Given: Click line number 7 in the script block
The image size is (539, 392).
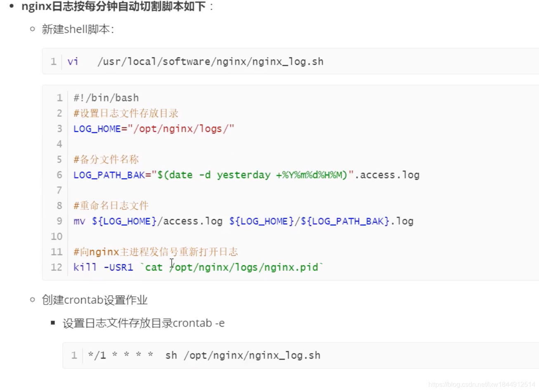Looking at the screenshot, I should (59, 190).
